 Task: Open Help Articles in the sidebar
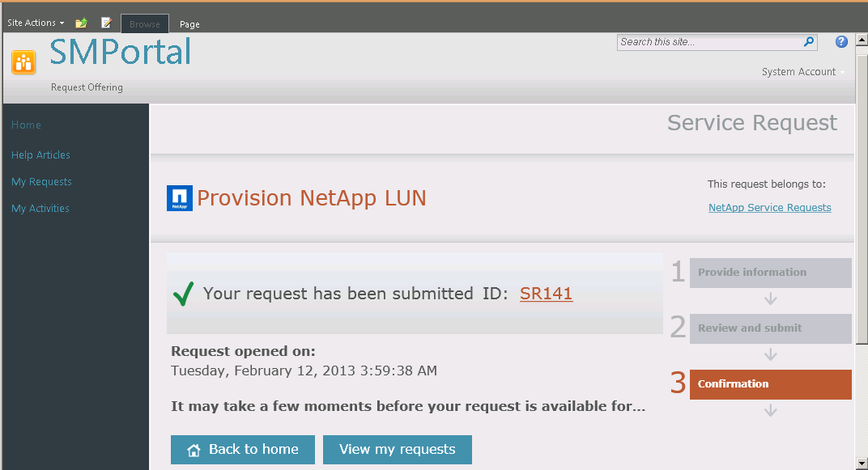point(41,155)
